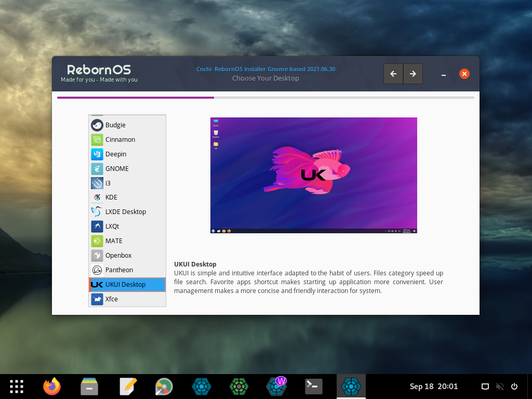Click the "Choose Your Desktop" heading
Image resolution: width=532 pixels, height=399 pixels.
pyautogui.click(x=265, y=78)
